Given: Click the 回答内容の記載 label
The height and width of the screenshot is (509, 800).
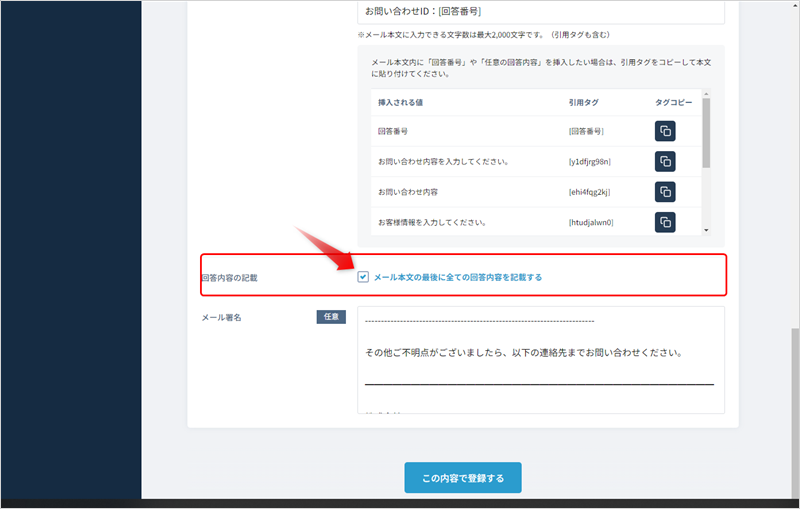Looking at the screenshot, I should [x=230, y=278].
